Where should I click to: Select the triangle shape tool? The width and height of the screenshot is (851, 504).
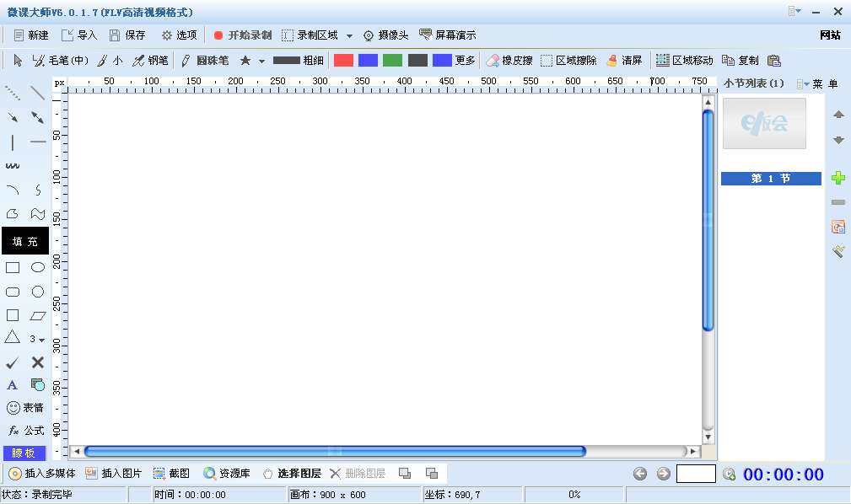pos(13,338)
